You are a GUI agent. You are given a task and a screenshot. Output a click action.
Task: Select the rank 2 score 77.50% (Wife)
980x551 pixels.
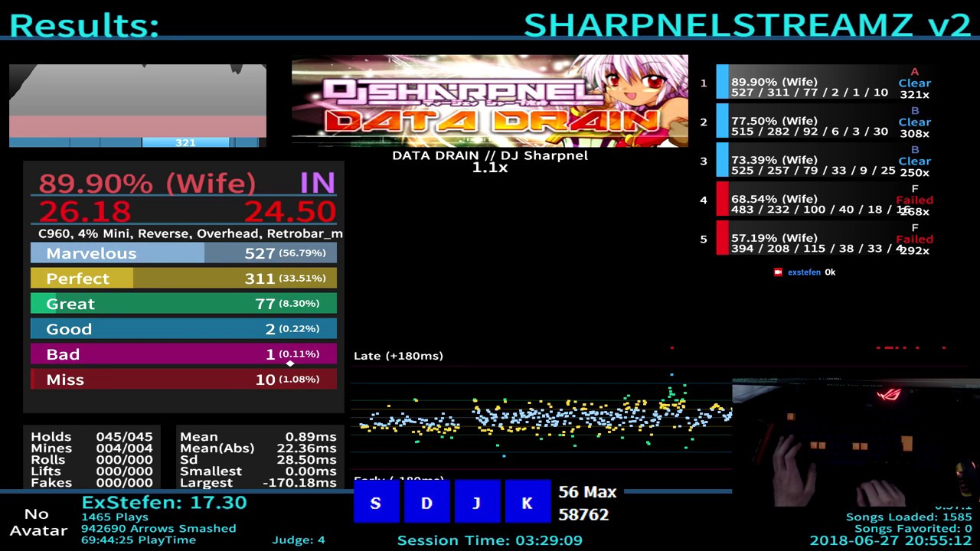pos(824,121)
